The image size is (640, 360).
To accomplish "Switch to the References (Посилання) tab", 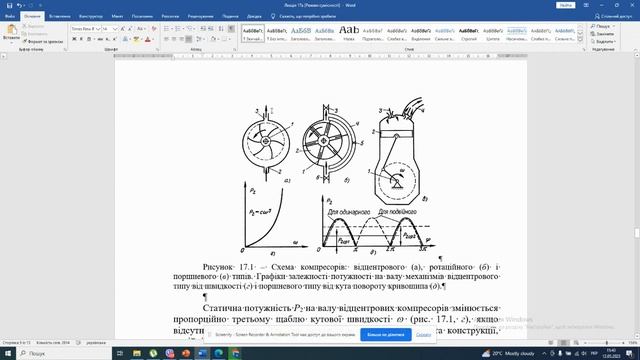I will point(142,16).
